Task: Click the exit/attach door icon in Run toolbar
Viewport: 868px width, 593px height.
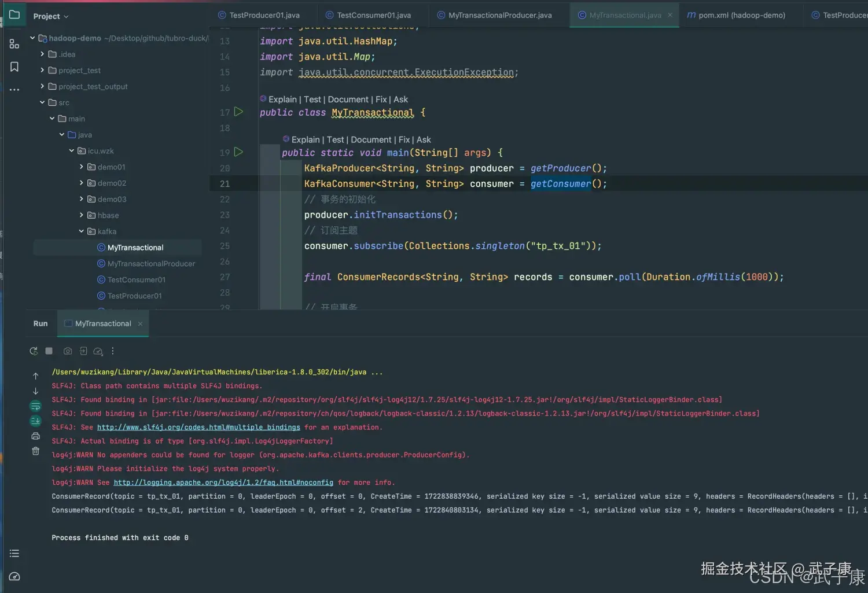Action: tap(83, 351)
